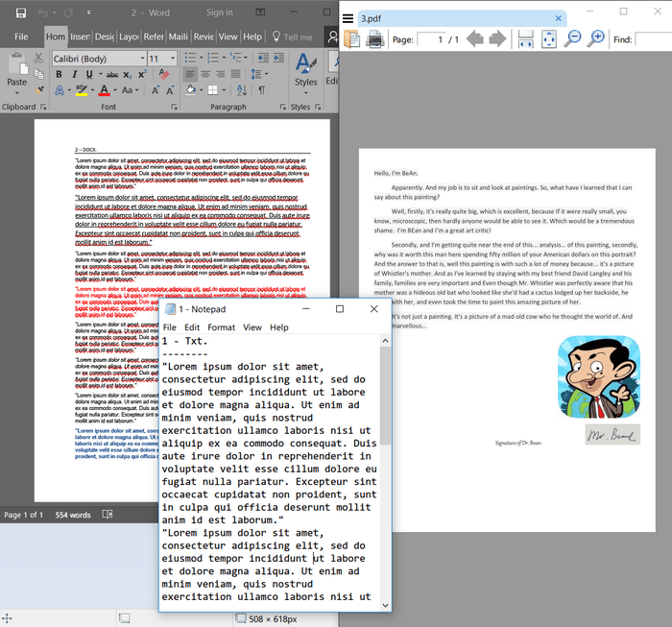Click Sign in on Word title bar
The width and height of the screenshot is (672, 627).
[219, 12]
